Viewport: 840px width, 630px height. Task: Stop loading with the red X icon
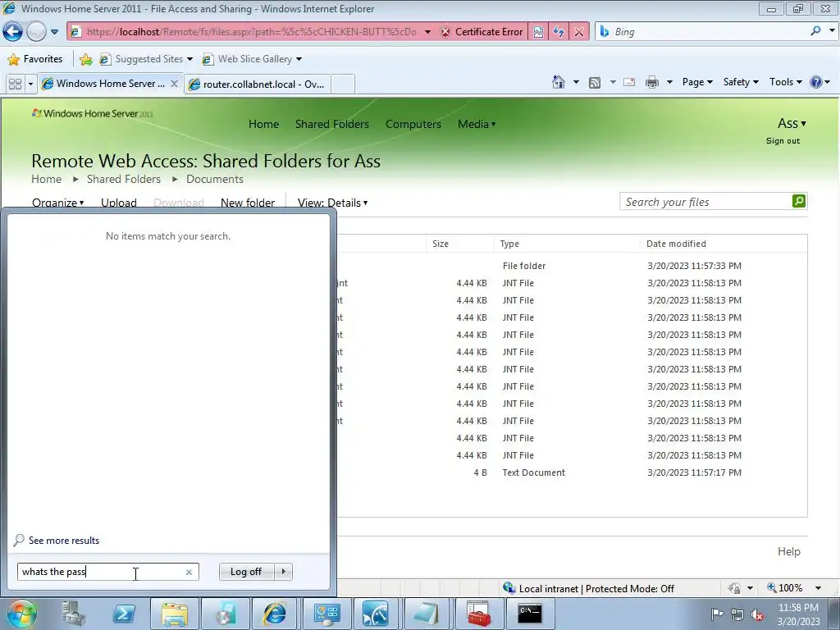coord(579,32)
